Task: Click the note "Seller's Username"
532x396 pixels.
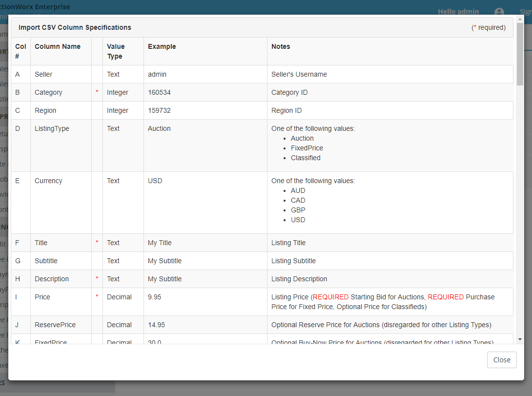Action: pos(299,74)
